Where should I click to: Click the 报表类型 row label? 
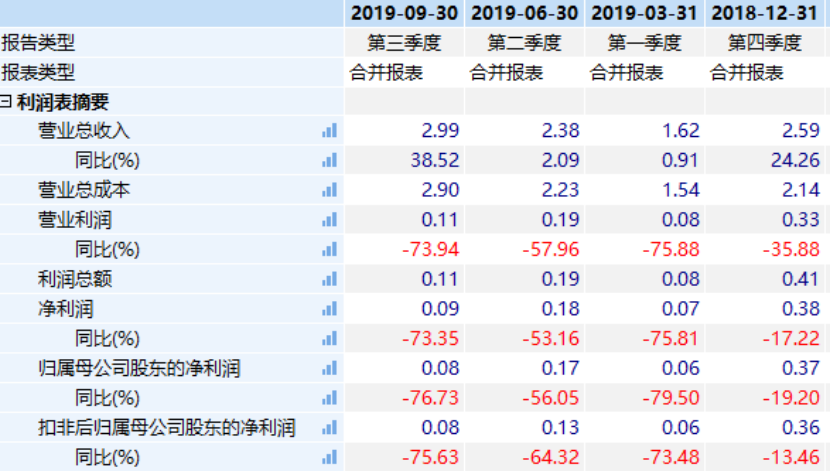pos(38,72)
